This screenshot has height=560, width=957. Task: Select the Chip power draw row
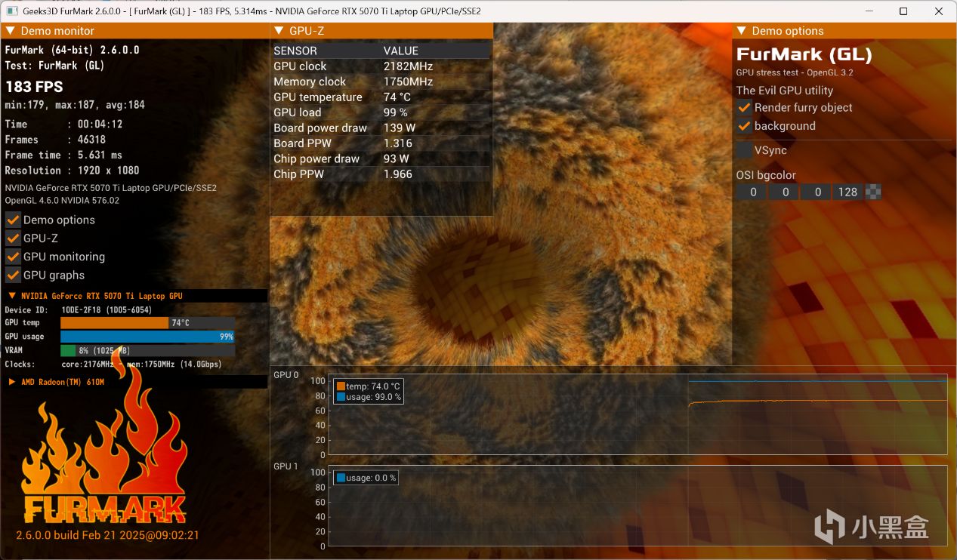point(381,159)
